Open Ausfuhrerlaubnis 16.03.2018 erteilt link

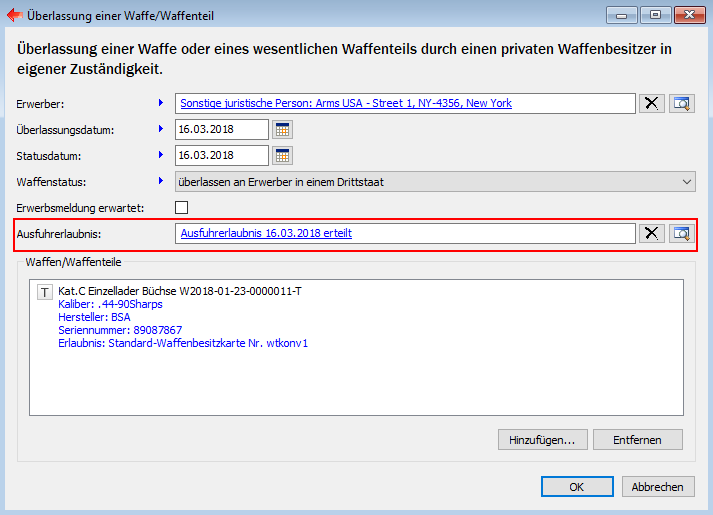click(x=266, y=233)
